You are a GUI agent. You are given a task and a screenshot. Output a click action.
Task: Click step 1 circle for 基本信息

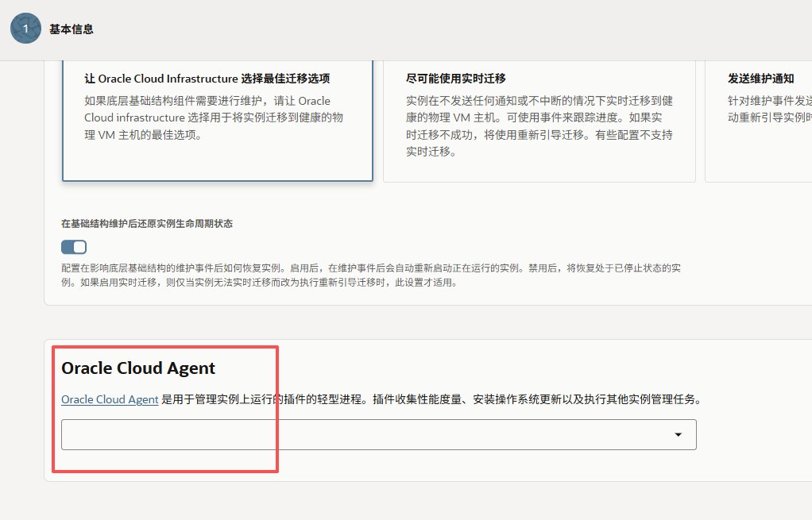point(25,29)
